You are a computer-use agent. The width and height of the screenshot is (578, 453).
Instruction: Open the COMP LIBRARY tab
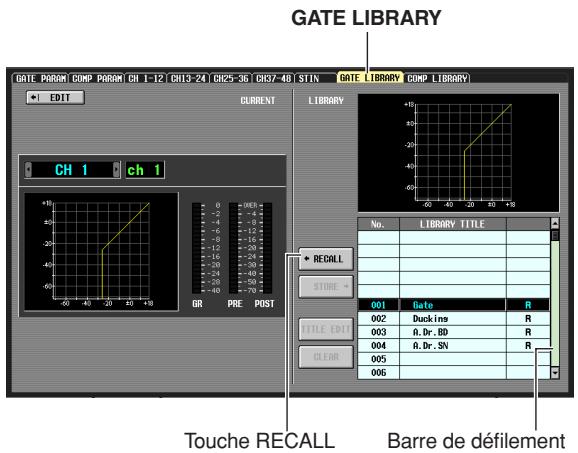coord(437,79)
